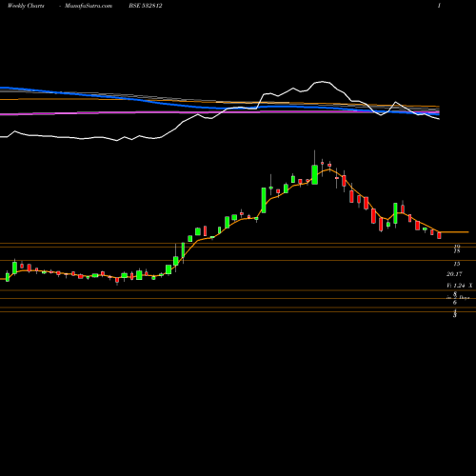Screen dimensions: 476x476
Task: Click the "BSE 532812" symbol label
Action: pos(146,6)
